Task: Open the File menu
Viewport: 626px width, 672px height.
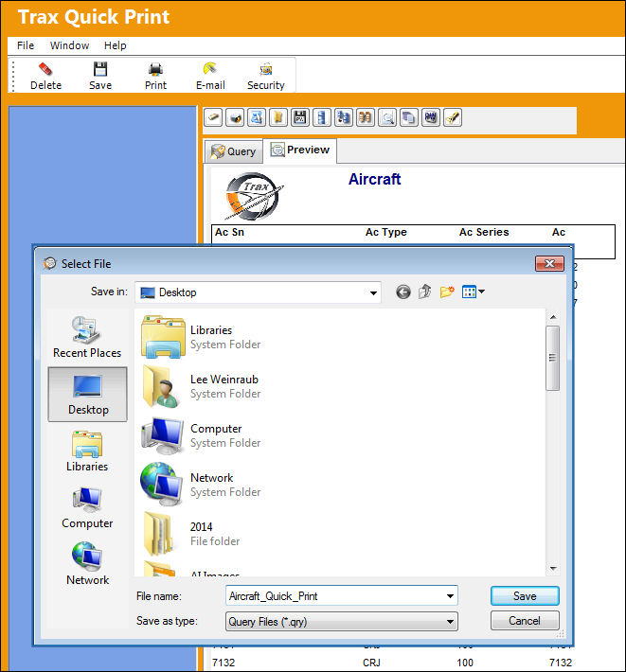Action: 26,45
